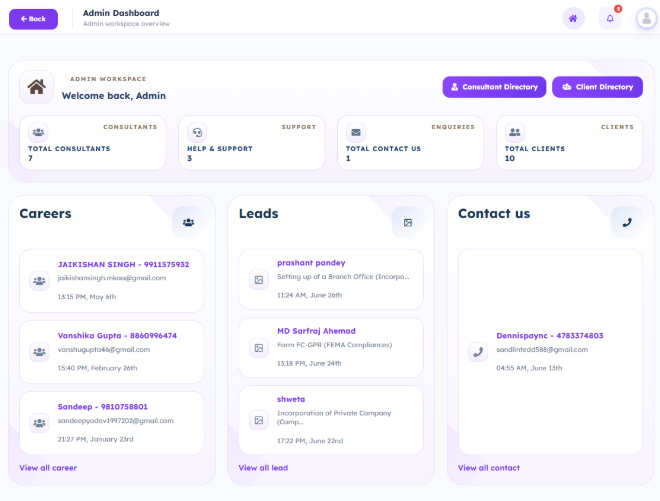Screen dimensions: 660x501
Task: Click View all contact link
Action: pyautogui.click(x=489, y=468)
